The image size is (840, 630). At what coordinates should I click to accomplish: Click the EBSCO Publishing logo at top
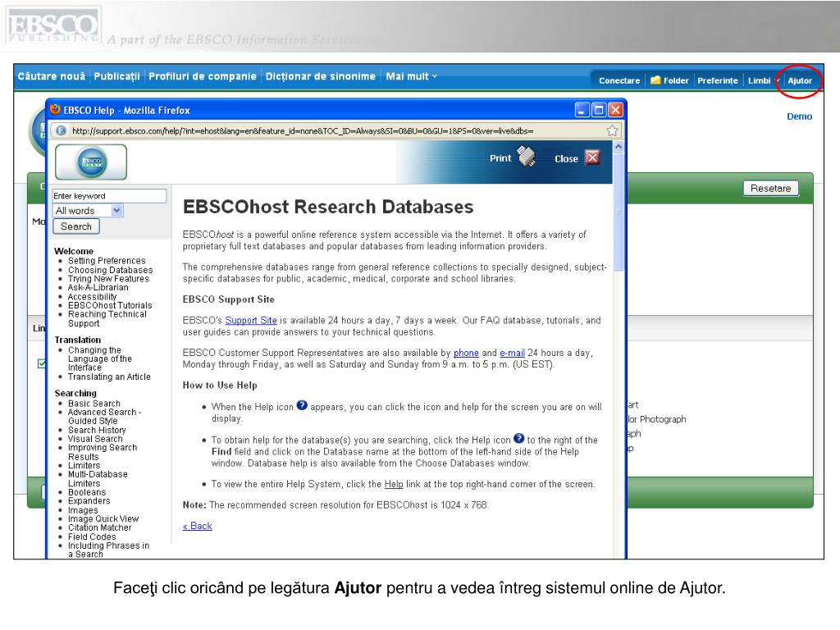pos(52,25)
